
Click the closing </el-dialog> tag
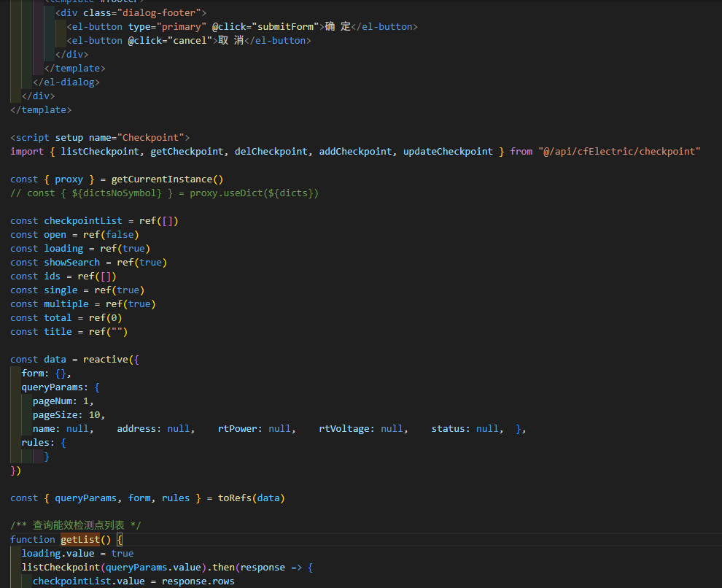pos(66,82)
